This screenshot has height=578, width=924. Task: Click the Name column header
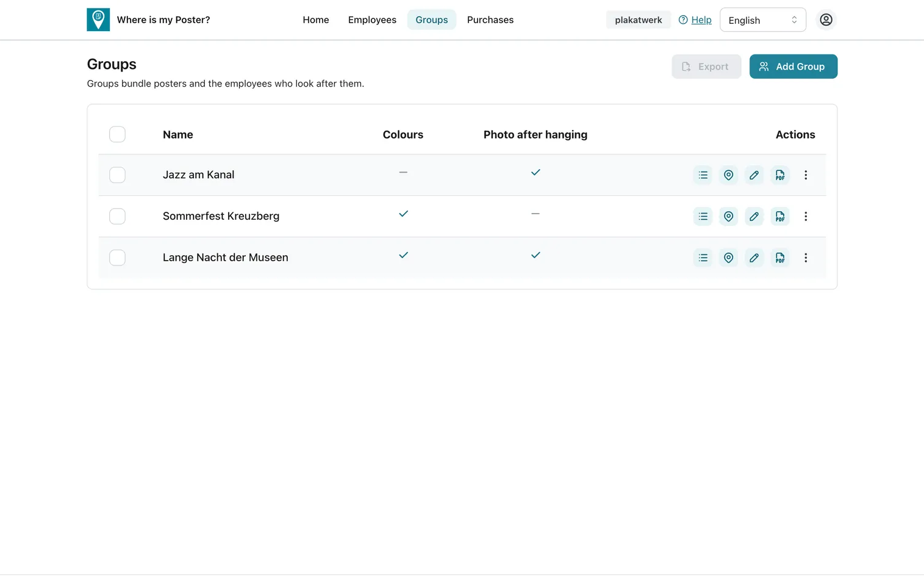point(177,135)
